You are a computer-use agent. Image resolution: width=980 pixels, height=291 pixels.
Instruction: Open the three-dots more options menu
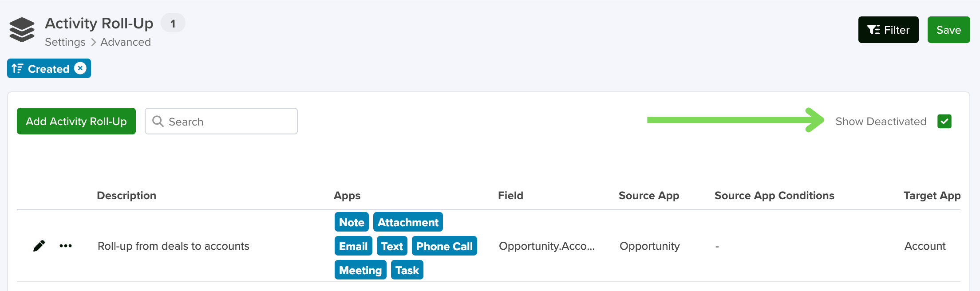pyautogui.click(x=66, y=246)
